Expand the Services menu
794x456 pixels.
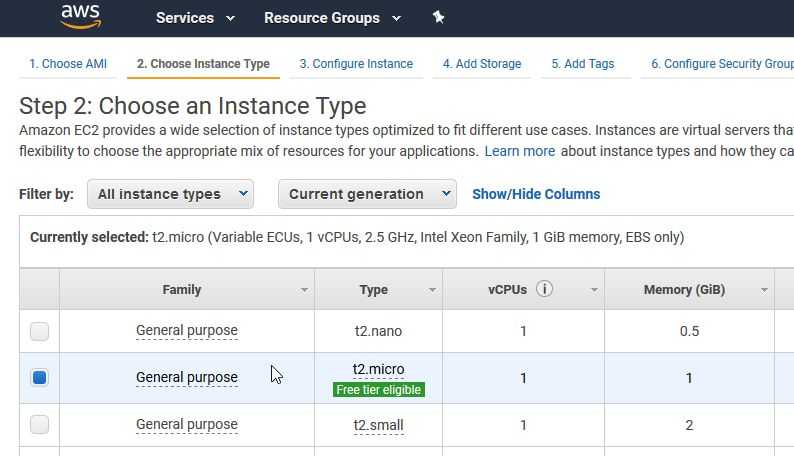195,18
